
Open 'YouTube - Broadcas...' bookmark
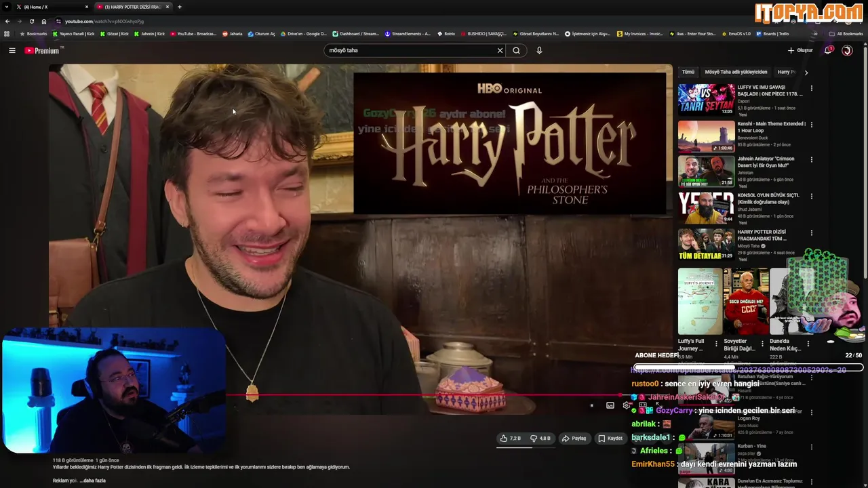tap(193, 33)
